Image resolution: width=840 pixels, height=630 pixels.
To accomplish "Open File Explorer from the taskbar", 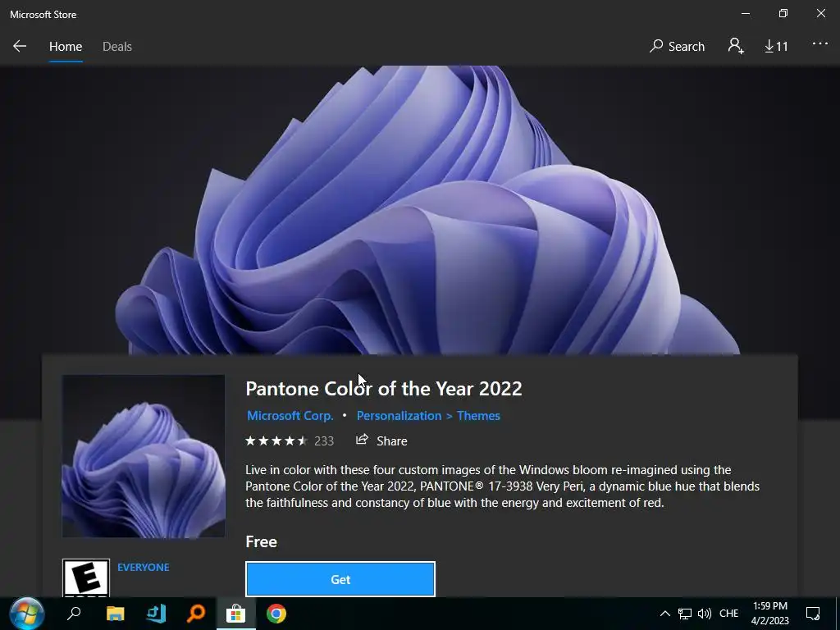I will 115,614.
